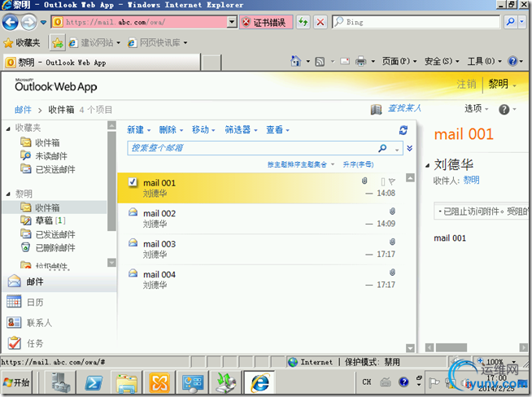
Task: Click OWA help question mark icon
Action: click(x=504, y=109)
